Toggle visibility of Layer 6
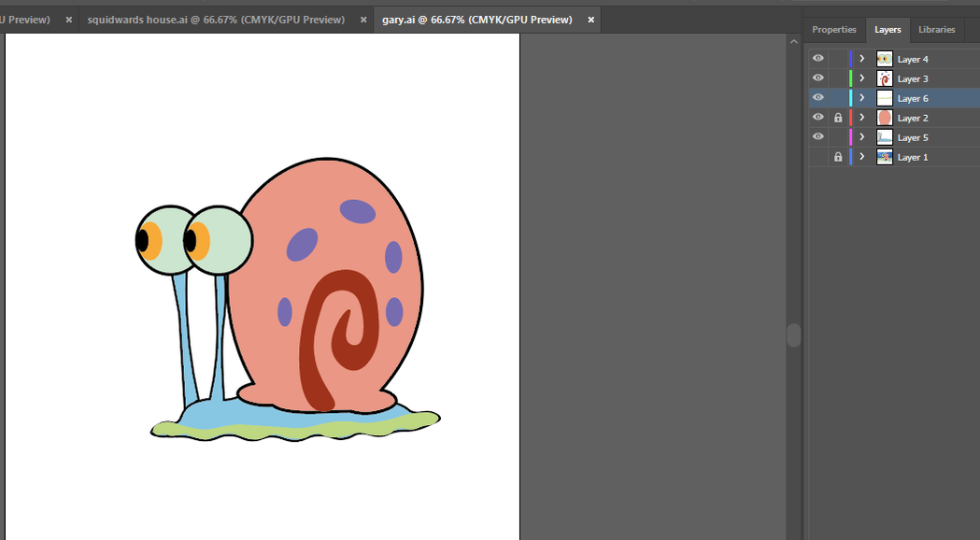980x540 pixels. 817,97
